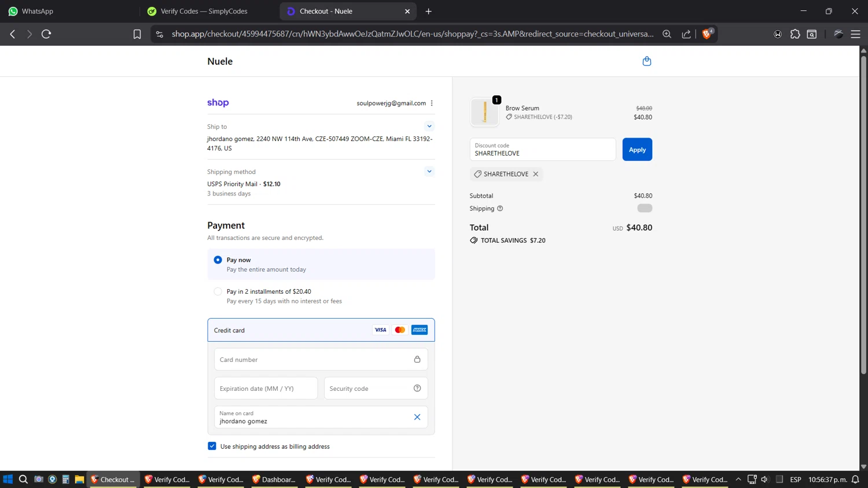Close the Checkout - Nuele tab

(x=407, y=11)
